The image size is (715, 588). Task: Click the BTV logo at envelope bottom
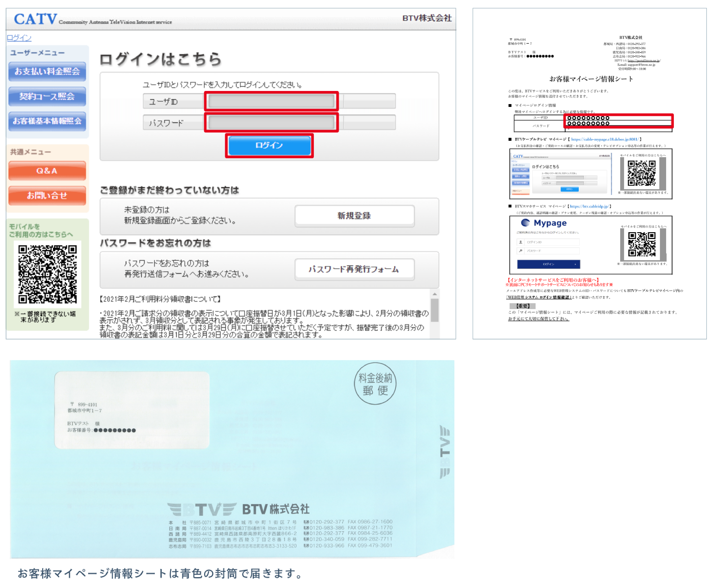tap(202, 509)
